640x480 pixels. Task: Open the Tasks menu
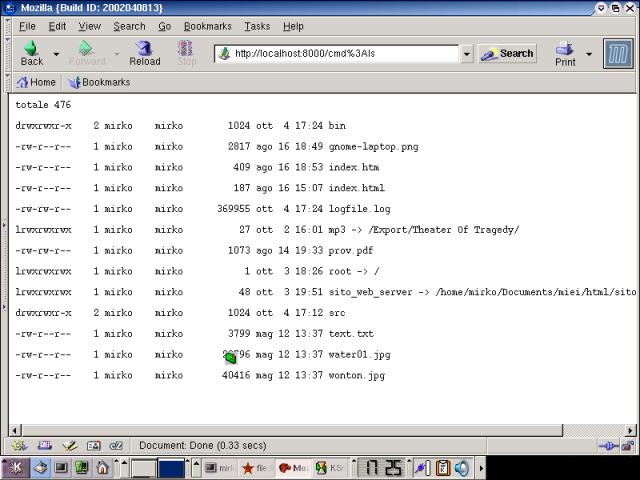257,26
